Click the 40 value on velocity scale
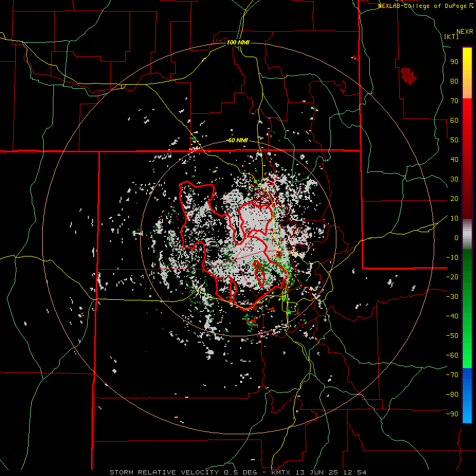Image resolution: width=476 pixels, height=476 pixels. tap(454, 159)
